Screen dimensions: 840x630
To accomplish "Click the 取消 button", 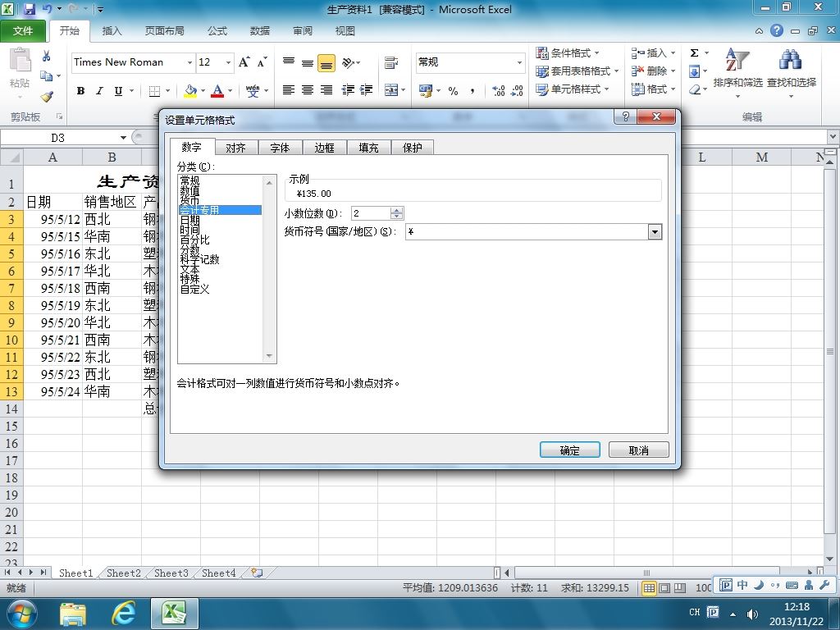I will (x=638, y=450).
